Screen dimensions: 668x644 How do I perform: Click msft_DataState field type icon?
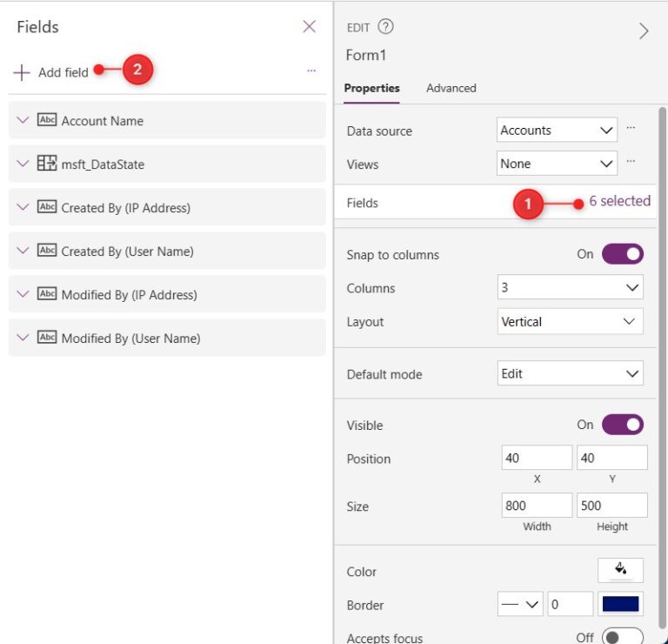click(x=47, y=164)
